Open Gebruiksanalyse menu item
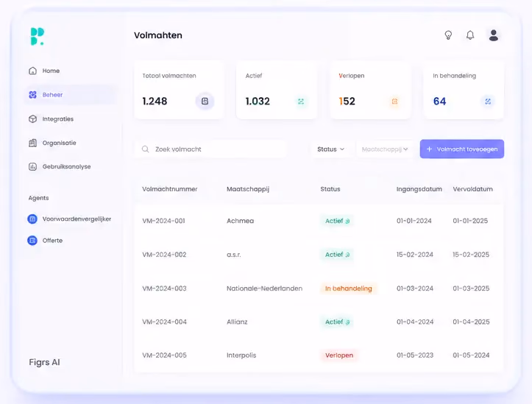The width and height of the screenshot is (532, 404). coord(71,166)
